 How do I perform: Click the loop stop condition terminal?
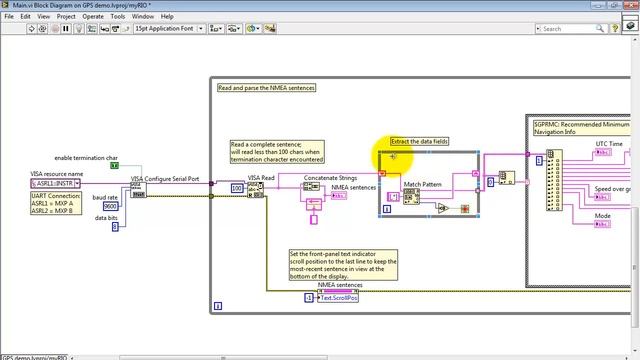pyautogui.click(x=464, y=209)
